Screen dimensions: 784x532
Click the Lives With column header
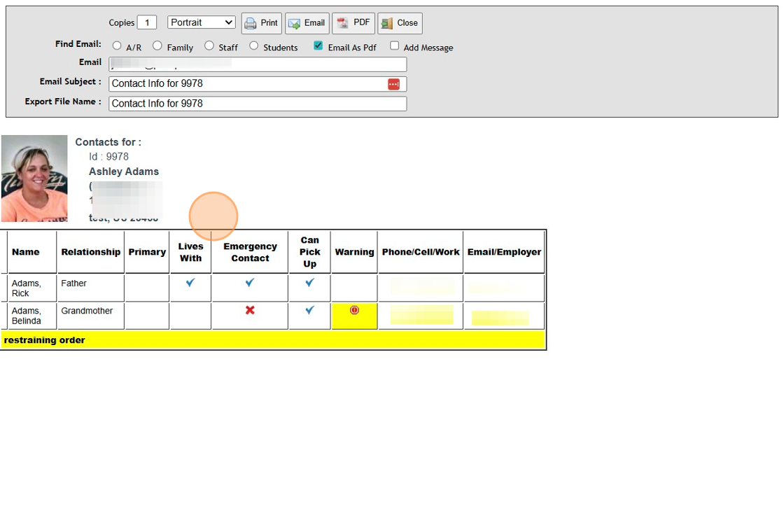[190, 252]
